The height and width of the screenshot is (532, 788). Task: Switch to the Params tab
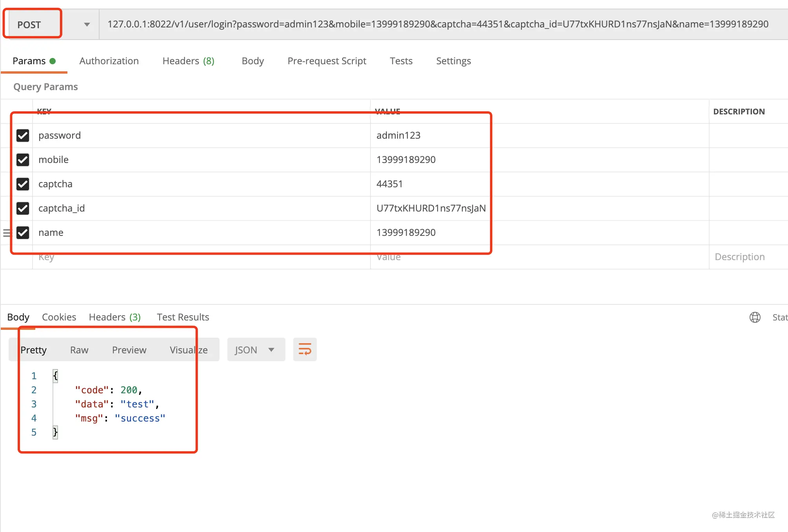point(34,61)
